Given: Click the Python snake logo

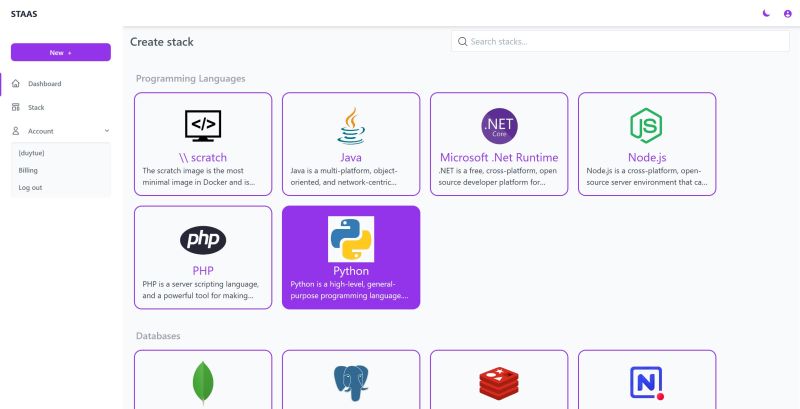Looking at the screenshot, I should [x=351, y=239].
